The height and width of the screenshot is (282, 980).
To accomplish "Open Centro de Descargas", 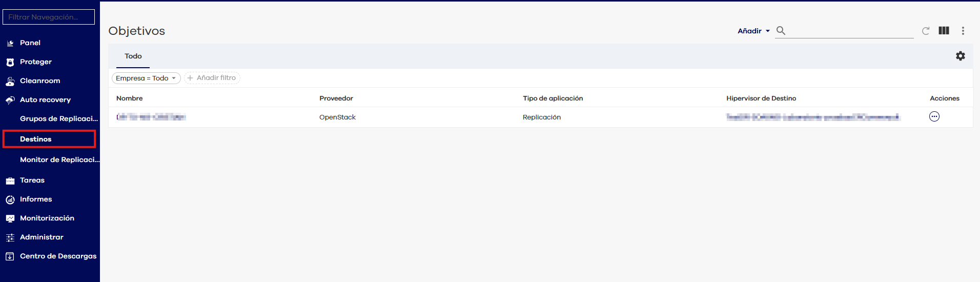I will 58,256.
